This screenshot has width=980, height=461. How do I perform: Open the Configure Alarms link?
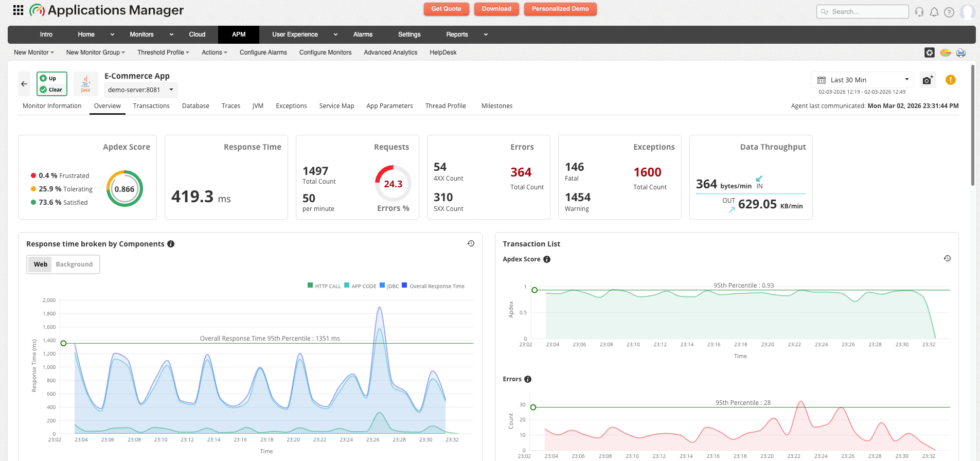[263, 52]
